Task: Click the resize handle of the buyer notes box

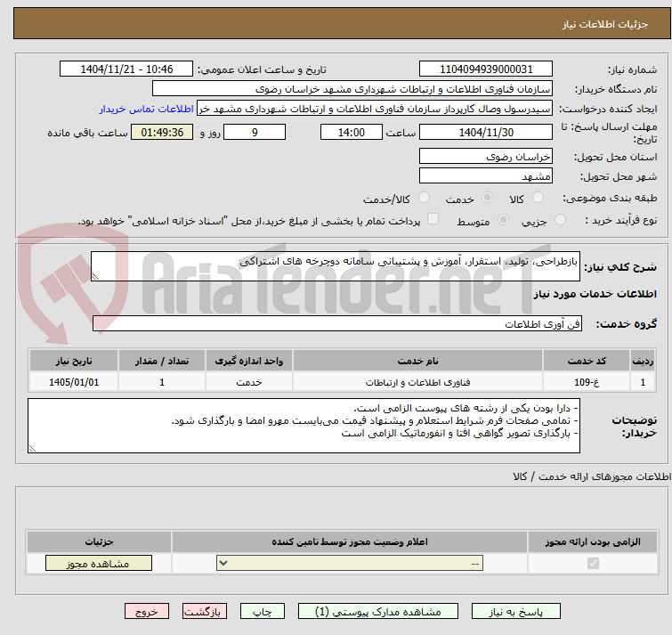Action: click(32, 449)
